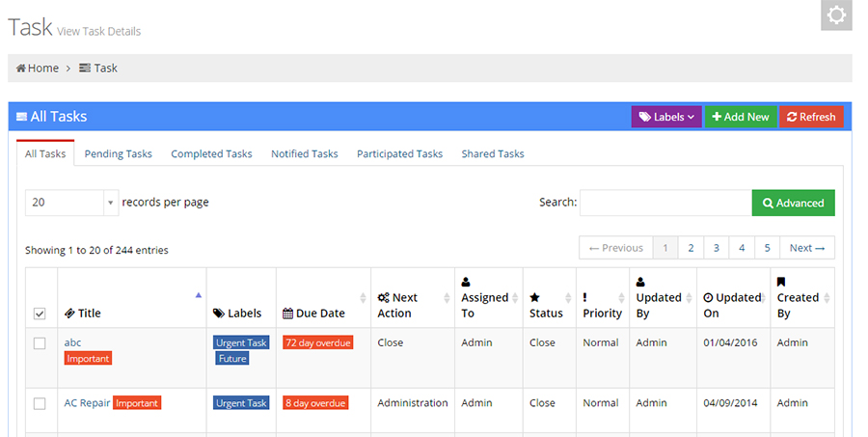
Task: Open the Labels dropdown button
Action: click(666, 117)
